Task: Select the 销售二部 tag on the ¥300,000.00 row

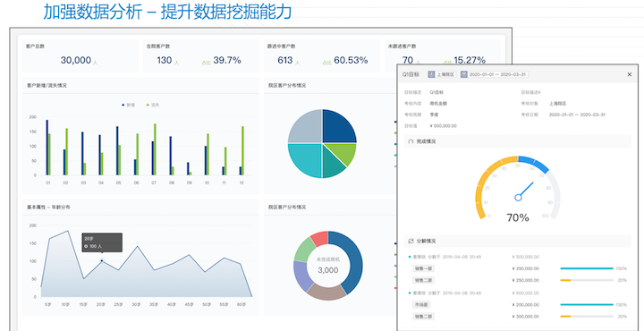Action: [x=423, y=316]
